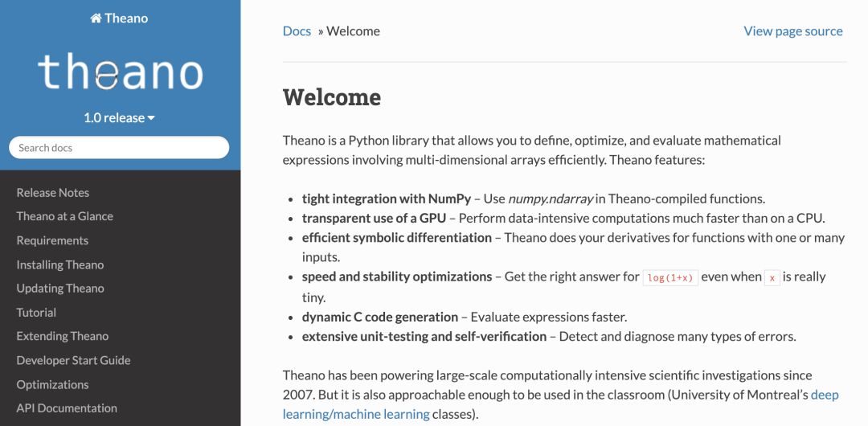Image resolution: width=868 pixels, height=426 pixels.
Task: Open Developer Start Guide
Action: (x=73, y=360)
